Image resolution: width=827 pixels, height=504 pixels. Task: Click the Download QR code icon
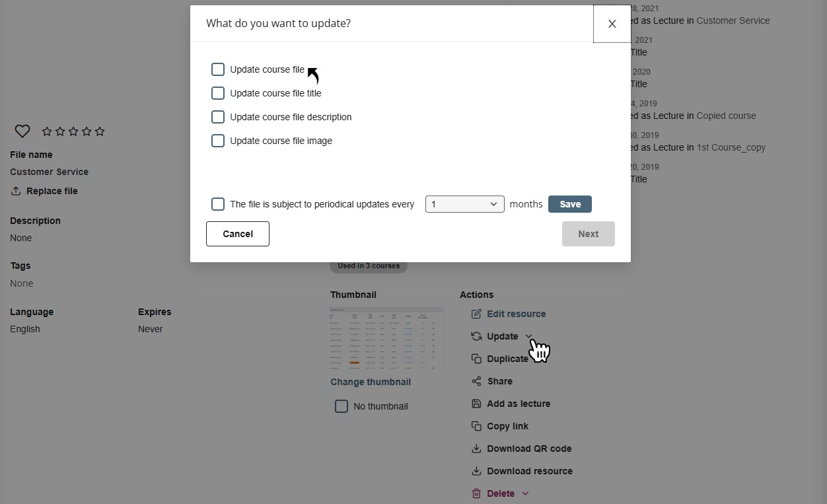tap(476, 449)
